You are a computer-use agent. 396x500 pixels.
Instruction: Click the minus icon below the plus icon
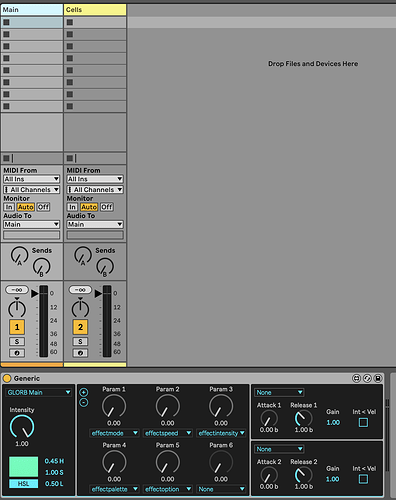pyautogui.click(x=84, y=402)
